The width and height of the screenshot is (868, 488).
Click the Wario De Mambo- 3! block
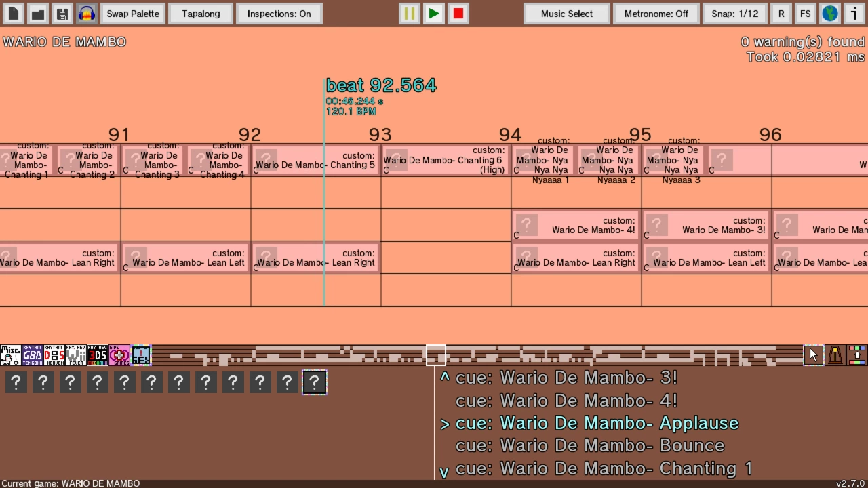click(705, 225)
